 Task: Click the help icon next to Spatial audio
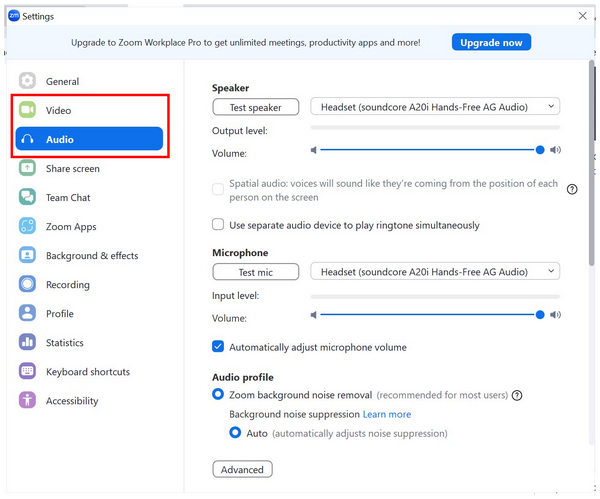(572, 189)
